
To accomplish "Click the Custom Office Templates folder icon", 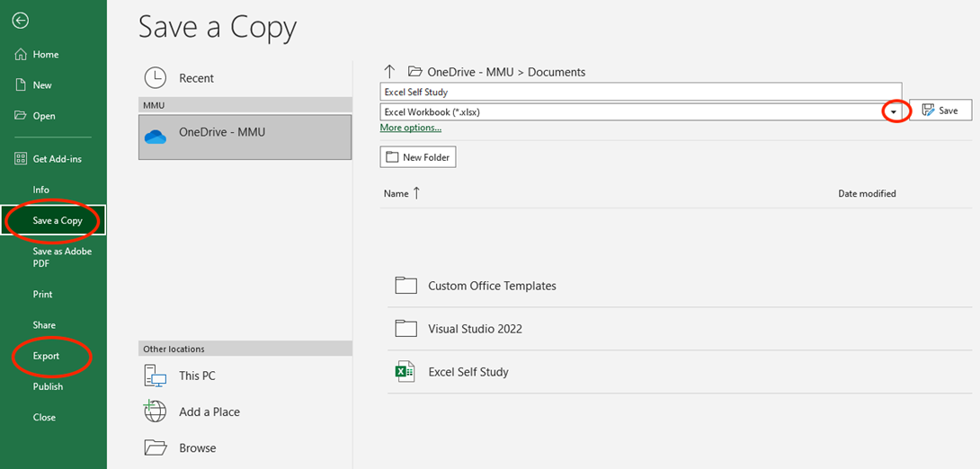I will pyautogui.click(x=406, y=286).
